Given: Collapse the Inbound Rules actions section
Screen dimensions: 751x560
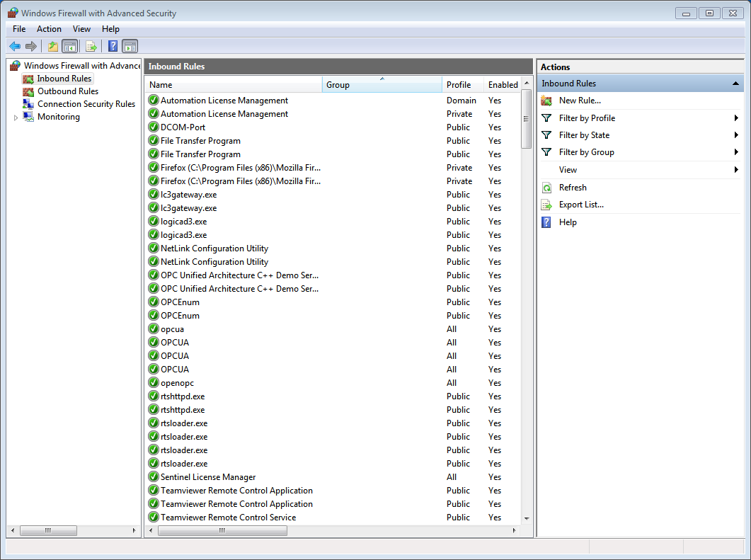Looking at the screenshot, I should pyautogui.click(x=735, y=84).
